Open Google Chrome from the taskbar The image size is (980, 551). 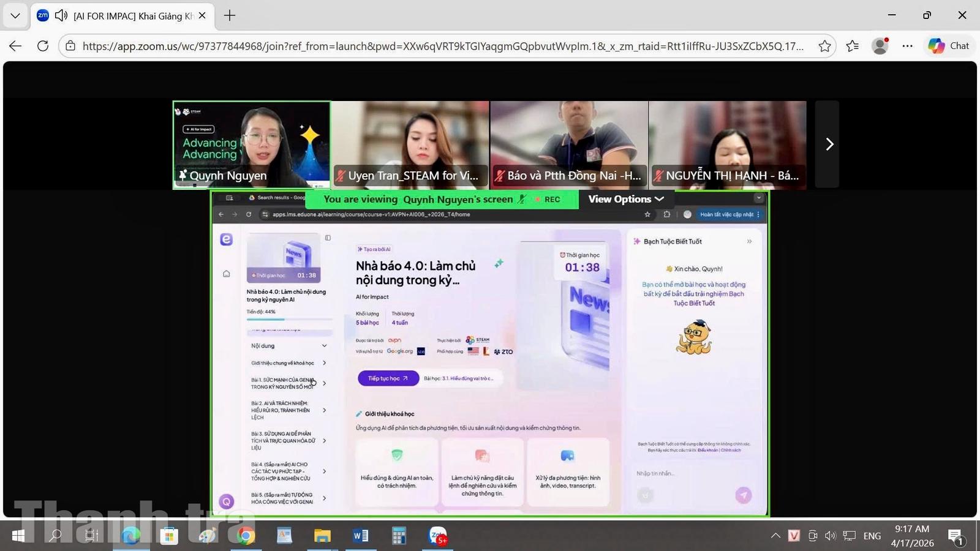click(x=246, y=536)
